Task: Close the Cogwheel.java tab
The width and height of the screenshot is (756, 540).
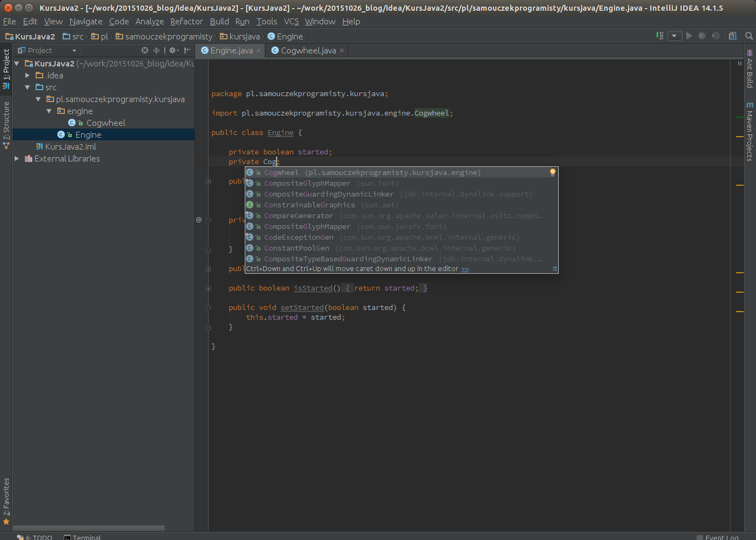Action: [342, 51]
